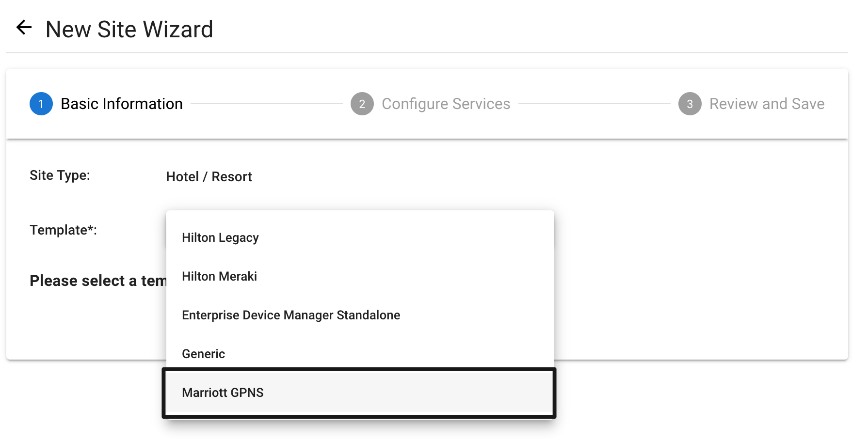Click the step 3 circle icon

coord(690,104)
